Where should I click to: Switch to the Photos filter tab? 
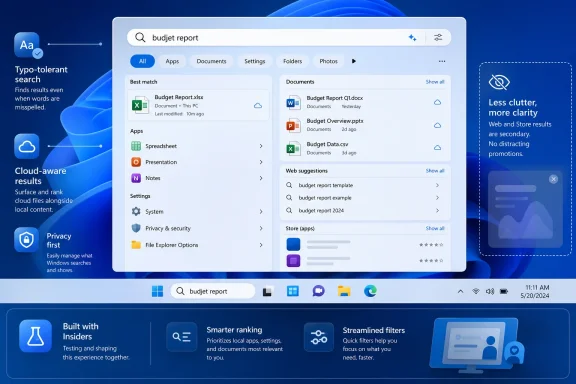coord(328,61)
